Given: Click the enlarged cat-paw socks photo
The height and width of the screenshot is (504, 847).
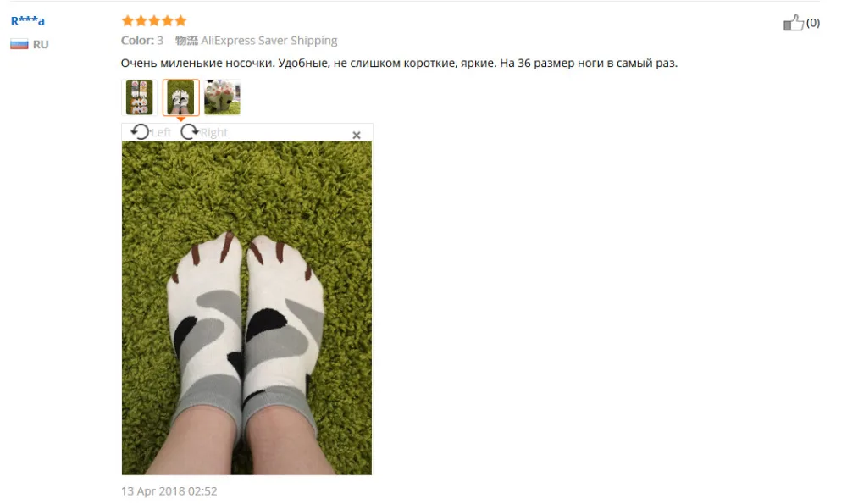Looking at the screenshot, I should (246, 308).
